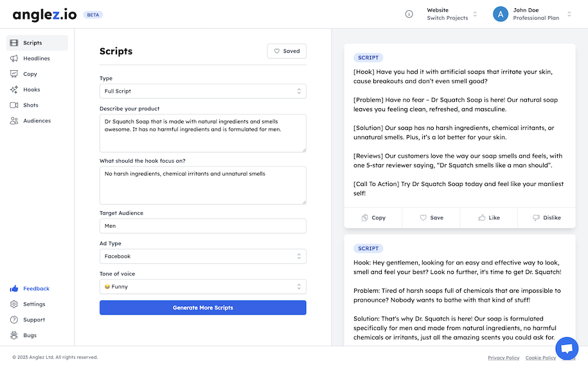Screen dimensions: 588x368
Task: Click the 2023 Anglez Ltd copyright text
Action: (x=55, y=358)
